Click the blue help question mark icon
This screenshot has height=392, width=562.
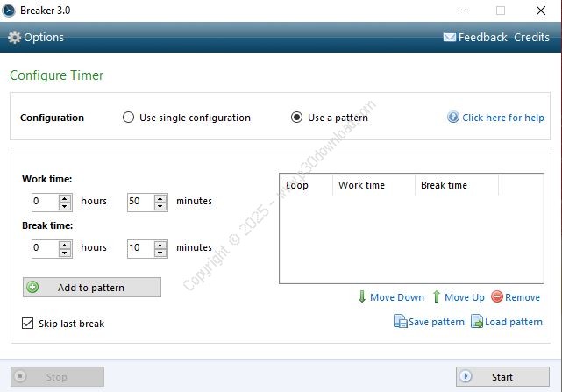coord(453,118)
